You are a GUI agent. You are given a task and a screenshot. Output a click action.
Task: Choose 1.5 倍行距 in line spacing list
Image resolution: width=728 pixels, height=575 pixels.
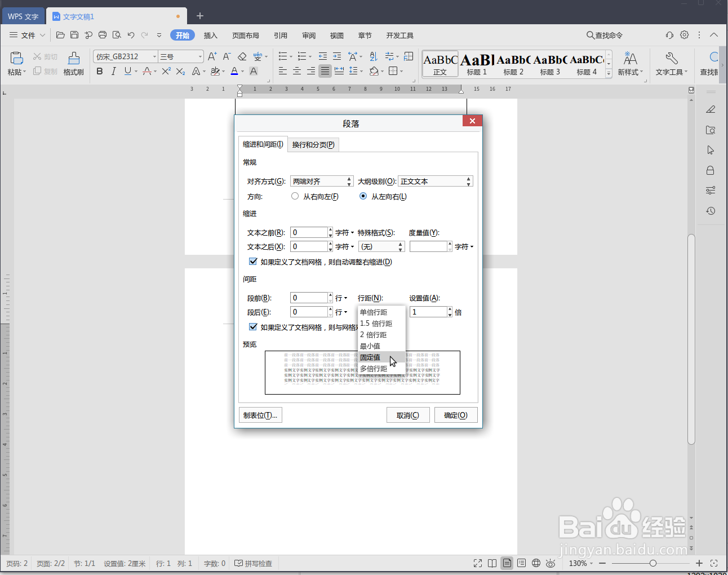381,323
